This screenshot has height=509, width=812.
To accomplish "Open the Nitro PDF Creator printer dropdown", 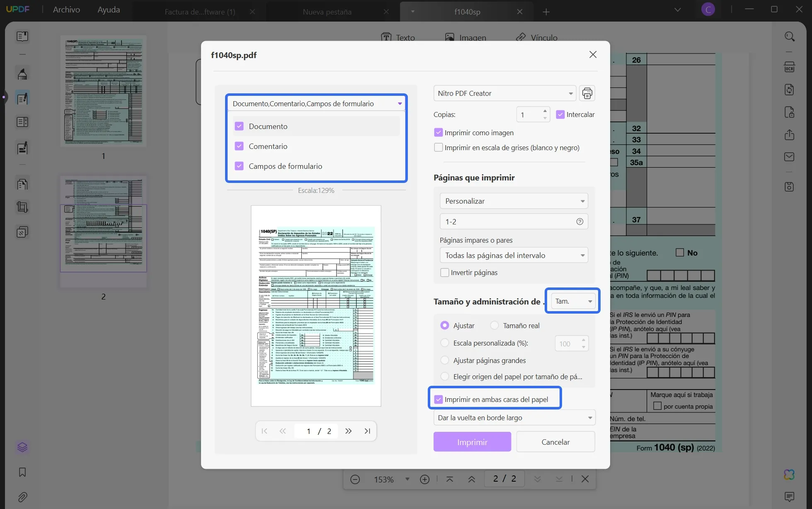I will pos(505,93).
